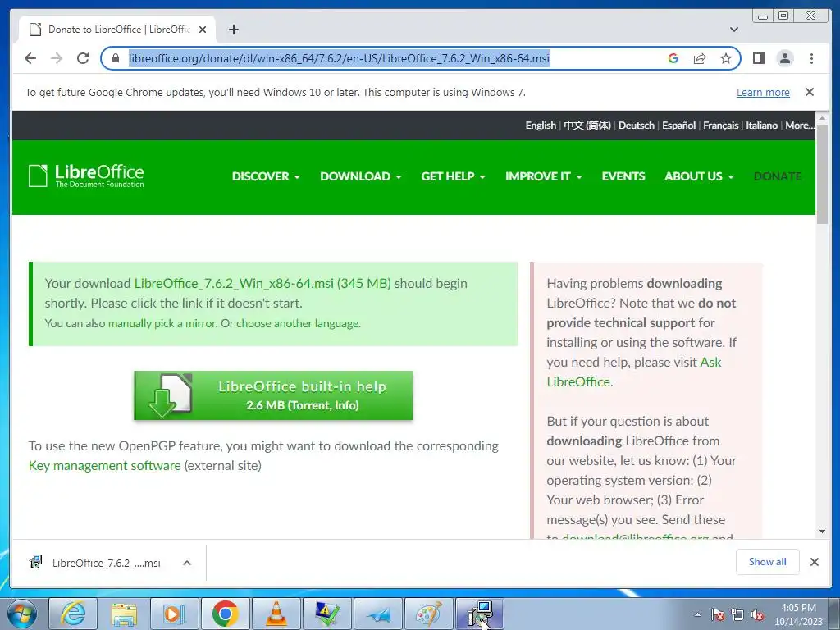Switch site language to English
840x630 pixels.
(x=541, y=126)
